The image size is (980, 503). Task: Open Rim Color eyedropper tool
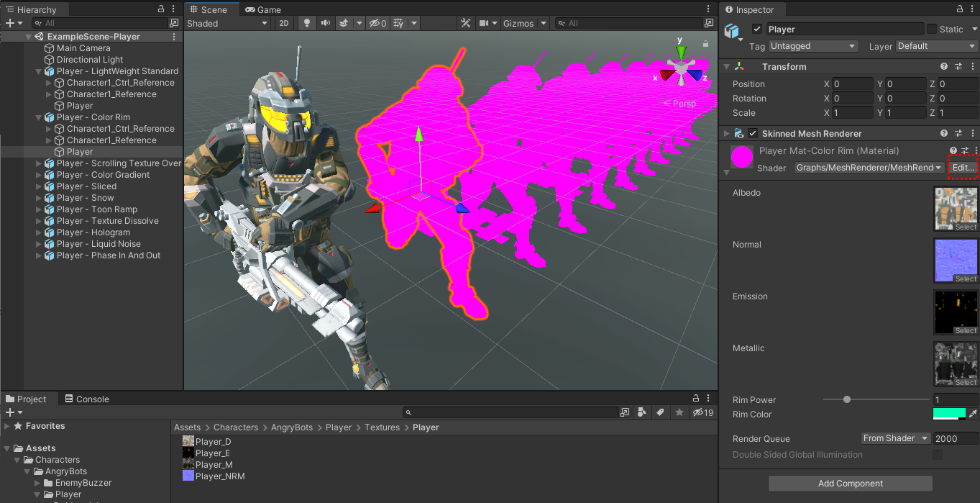pyautogui.click(x=974, y=414)
